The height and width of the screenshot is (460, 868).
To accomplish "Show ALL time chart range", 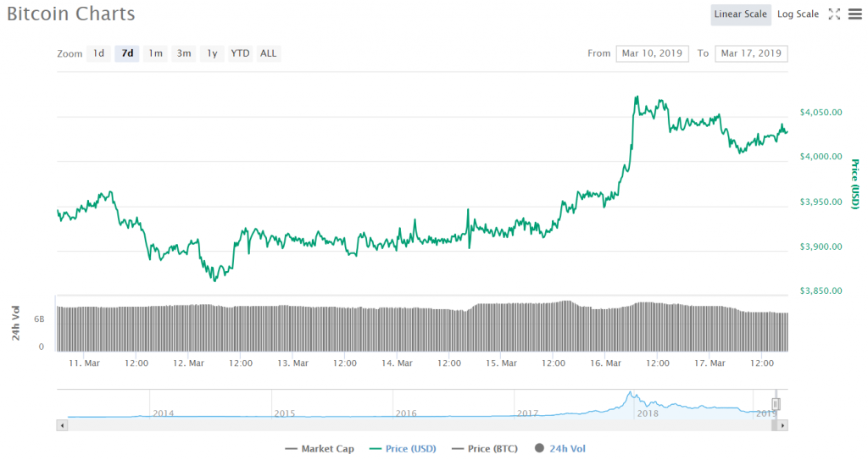I will click(268, 53).
